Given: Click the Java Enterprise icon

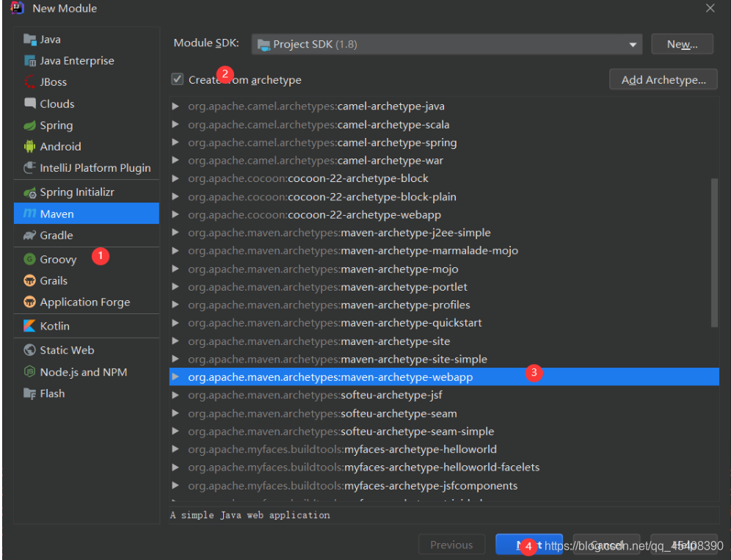Looking at the screenshot, I should pos(30,61).
